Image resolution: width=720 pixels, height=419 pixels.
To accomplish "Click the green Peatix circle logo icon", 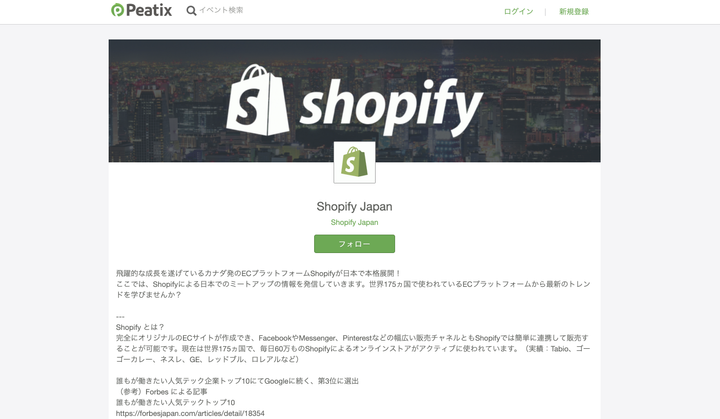I will tap(118, 10).
